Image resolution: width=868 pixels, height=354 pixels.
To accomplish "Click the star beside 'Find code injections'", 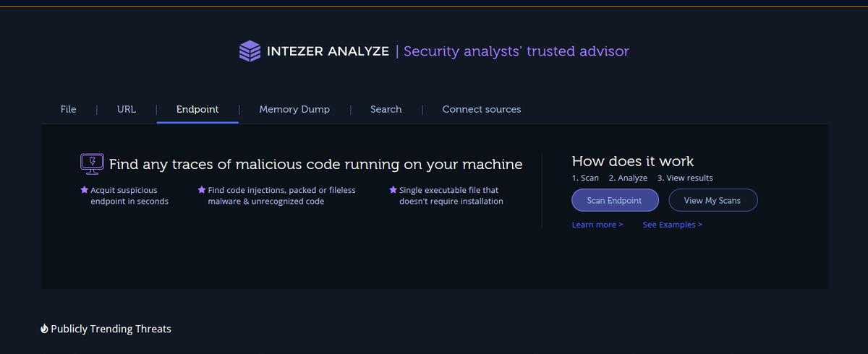I will [x=201, y=190].
